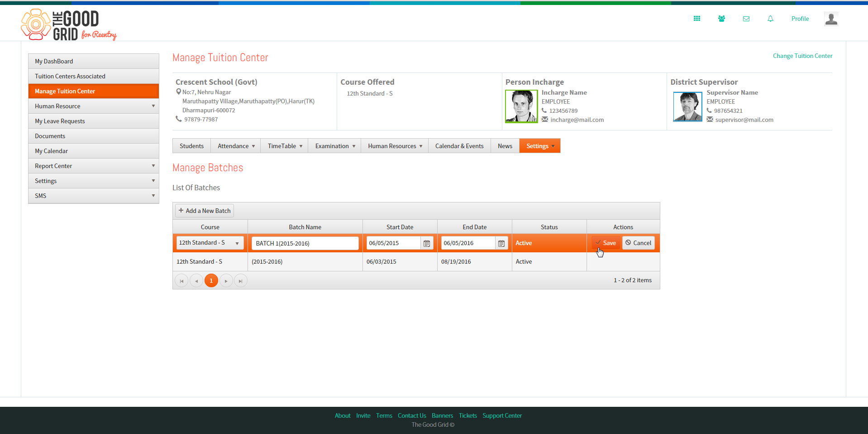The width and height of the screenshot is (868, 434).
Task: Save the edited batch row
Action: click(x=606, y=243)
